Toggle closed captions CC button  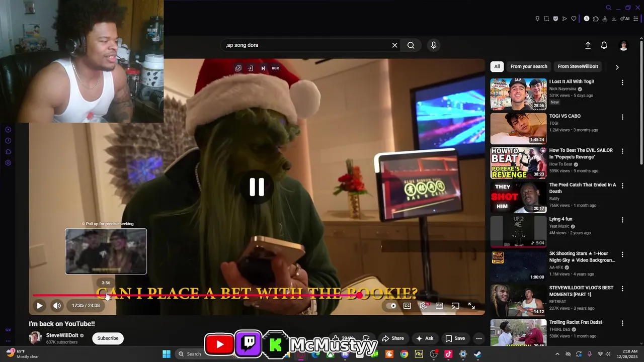click(x=407, y=306)
